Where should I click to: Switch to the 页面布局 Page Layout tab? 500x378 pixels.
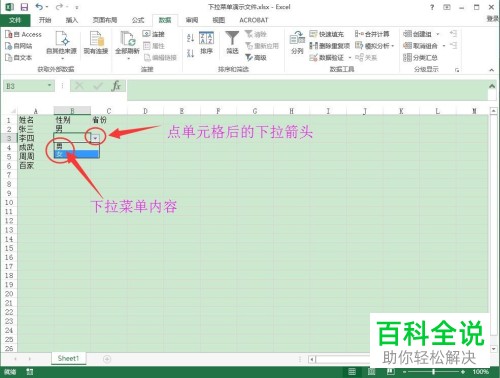(105, 20)
